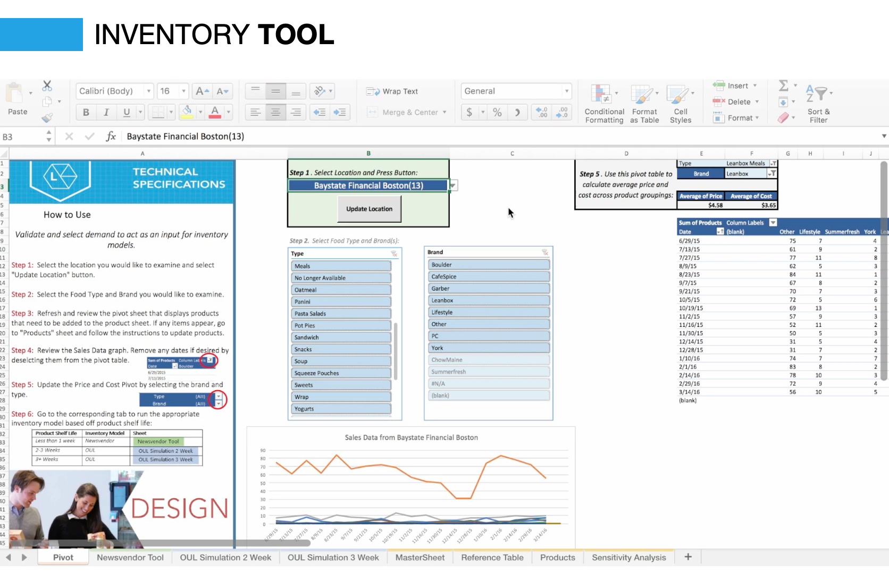Click the Copy icon
Screen dimensions: 889x588
[47, 102]
